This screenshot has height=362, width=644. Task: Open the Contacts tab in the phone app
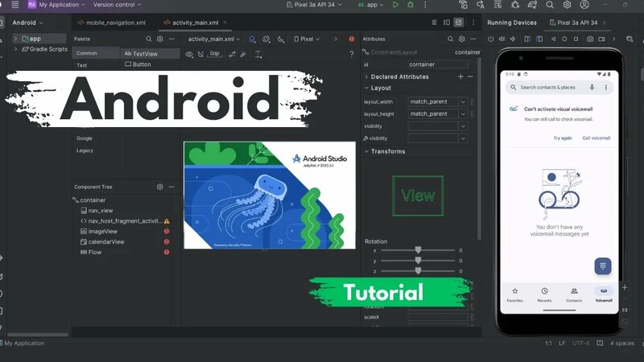[x=574, y=294]
